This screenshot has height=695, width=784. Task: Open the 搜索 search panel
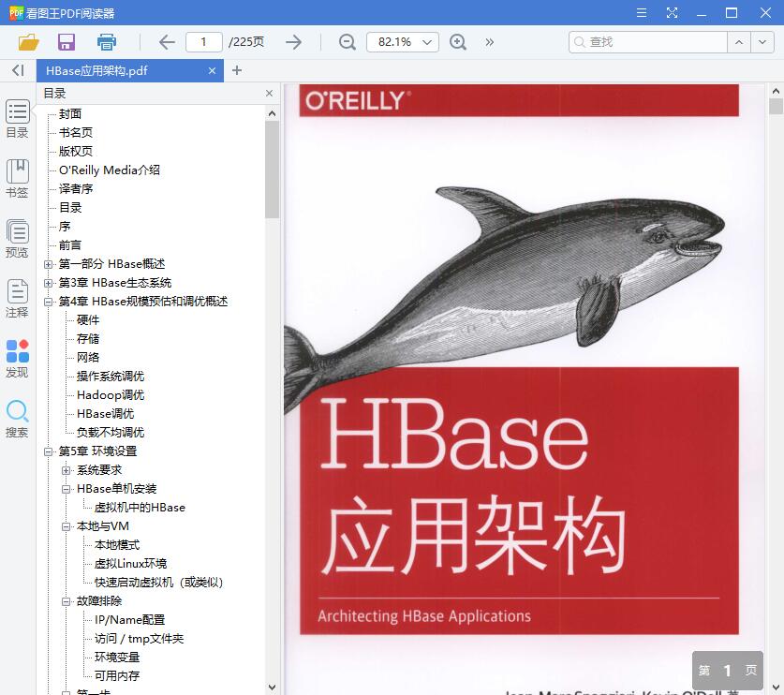pos(18,419)
